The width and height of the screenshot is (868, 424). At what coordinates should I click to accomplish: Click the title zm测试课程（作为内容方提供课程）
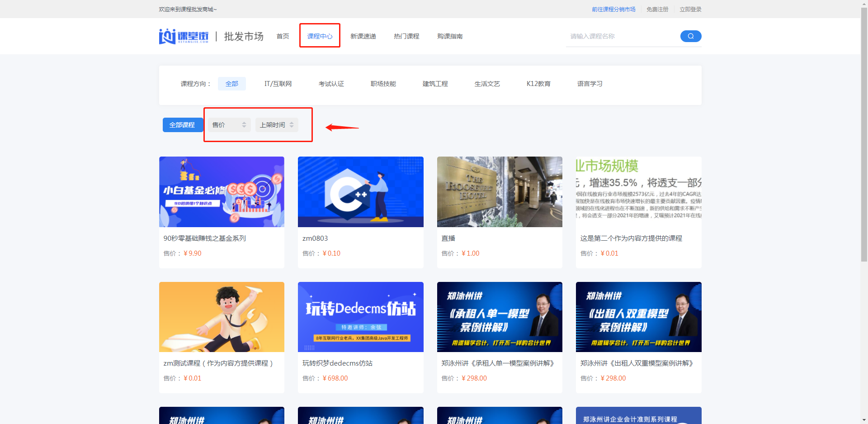click(218, 363)
